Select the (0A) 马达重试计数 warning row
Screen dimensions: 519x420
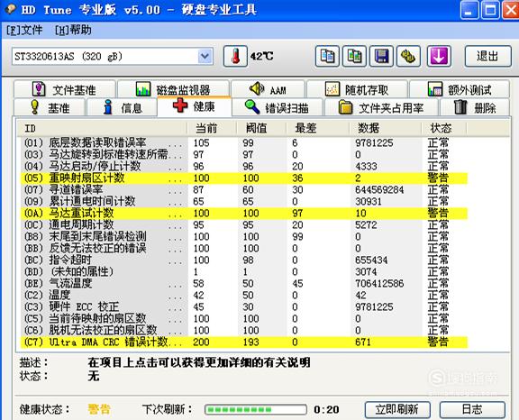pos(243,213)
